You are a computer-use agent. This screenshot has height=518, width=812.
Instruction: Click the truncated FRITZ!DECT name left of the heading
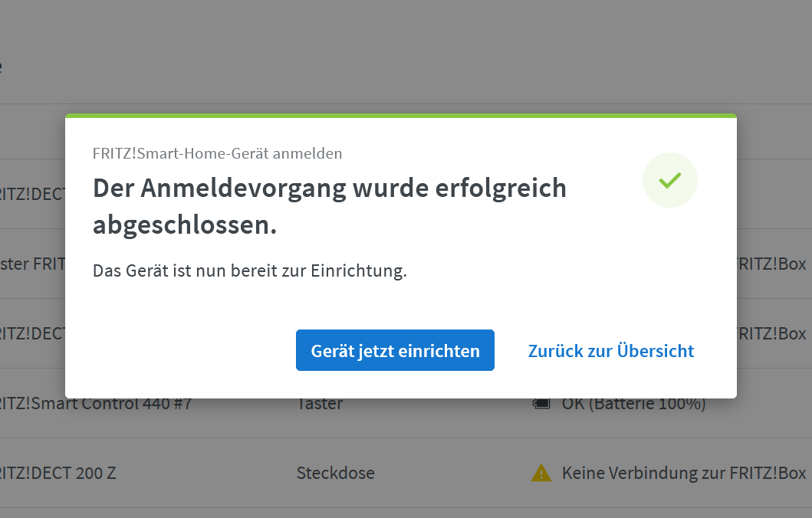(x=32, y=194)
